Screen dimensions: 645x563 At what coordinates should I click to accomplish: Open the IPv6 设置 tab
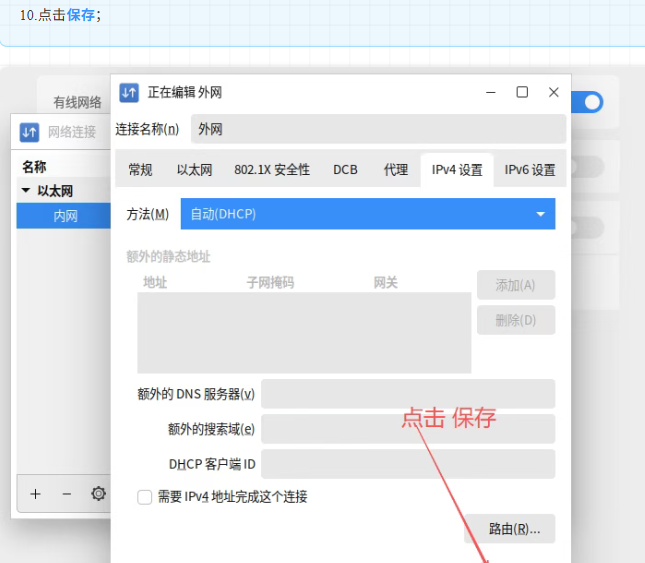(x=529, y=170)
